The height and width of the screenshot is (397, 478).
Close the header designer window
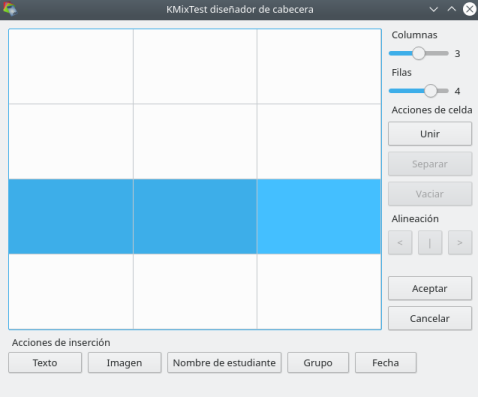(x=469, y=9)
